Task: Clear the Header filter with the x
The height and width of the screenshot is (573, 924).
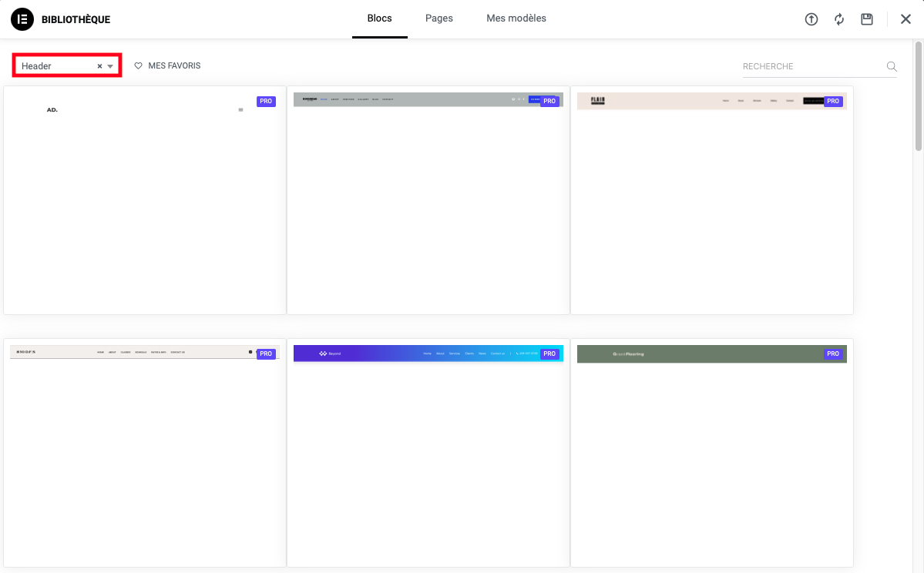Action: pyautogui.click(x=99, y=66)
